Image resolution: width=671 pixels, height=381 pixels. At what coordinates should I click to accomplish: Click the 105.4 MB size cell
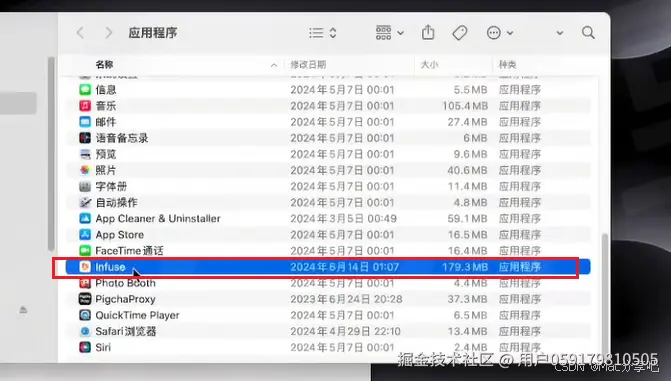[465, 106]
